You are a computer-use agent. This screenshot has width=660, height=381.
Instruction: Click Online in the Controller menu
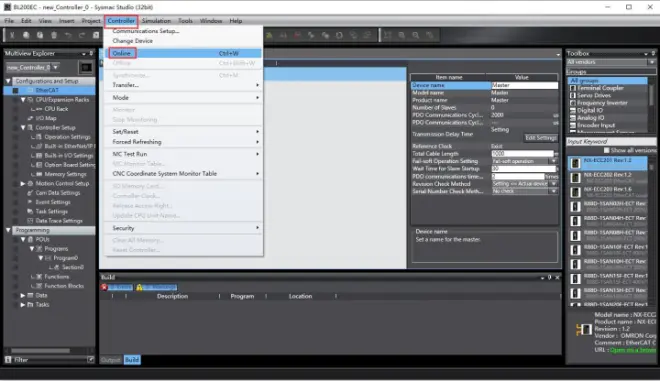coord(184,53)
